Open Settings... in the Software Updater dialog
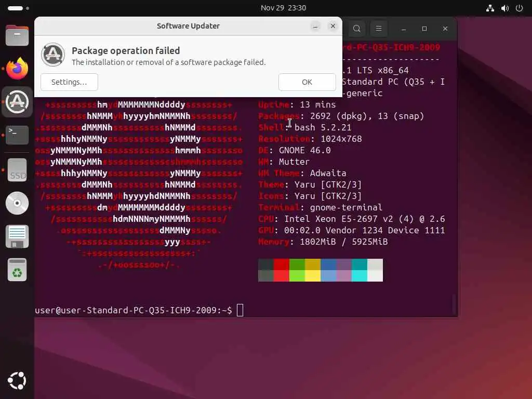 click(69, 82)
